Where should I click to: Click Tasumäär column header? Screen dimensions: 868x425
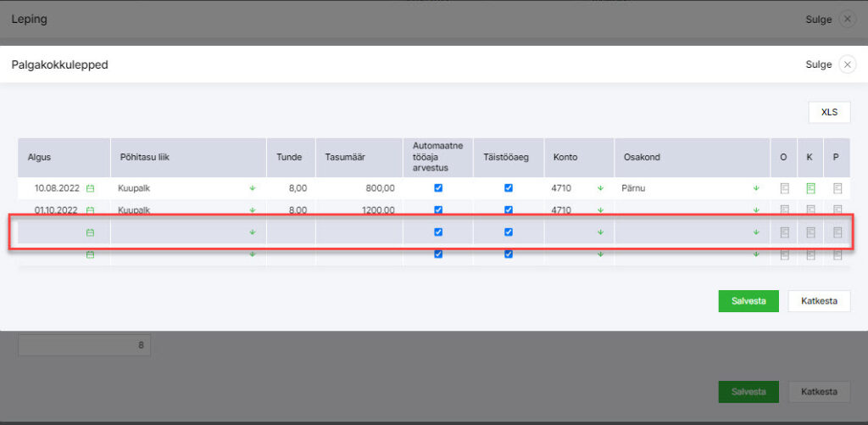click(x=344, y=158)
